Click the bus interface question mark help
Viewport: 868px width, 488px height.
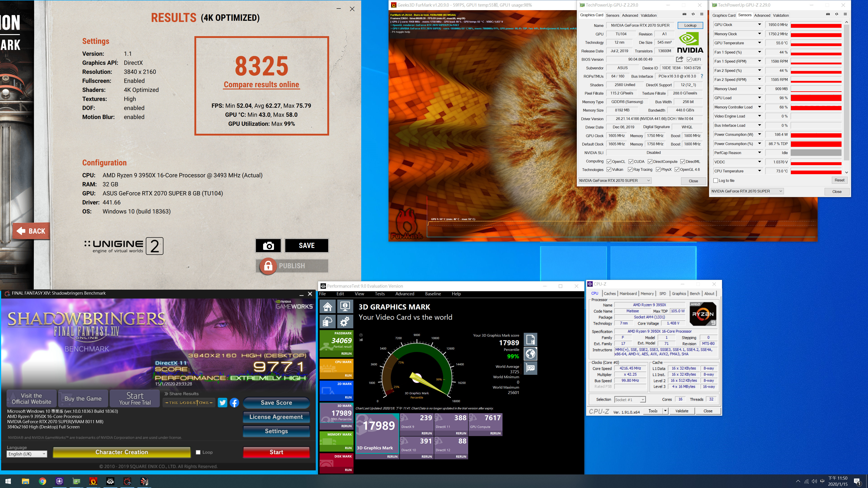(702, 76)
